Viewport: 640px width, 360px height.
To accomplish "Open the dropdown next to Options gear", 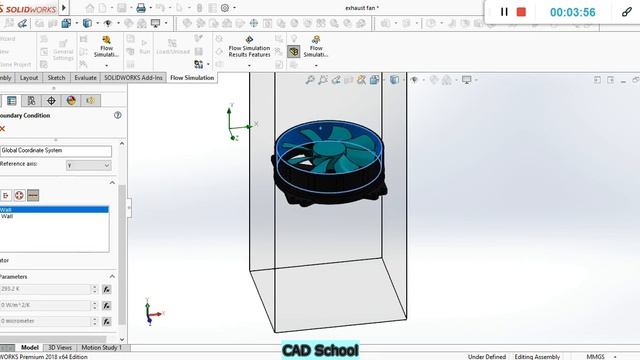I will click(x=234, y=7).
